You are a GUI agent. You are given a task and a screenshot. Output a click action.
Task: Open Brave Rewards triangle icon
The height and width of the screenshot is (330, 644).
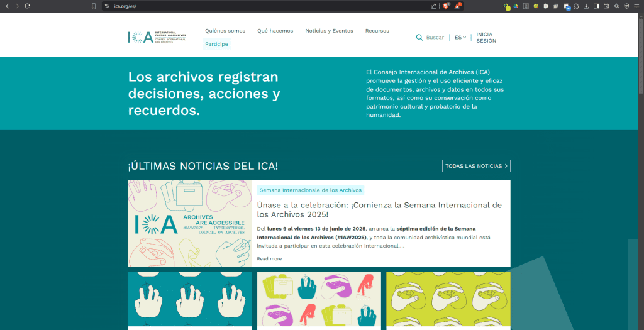tap(458, 6)
